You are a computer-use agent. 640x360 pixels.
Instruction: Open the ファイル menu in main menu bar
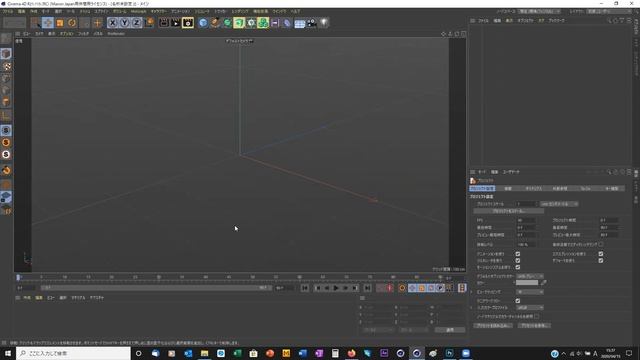8,11
